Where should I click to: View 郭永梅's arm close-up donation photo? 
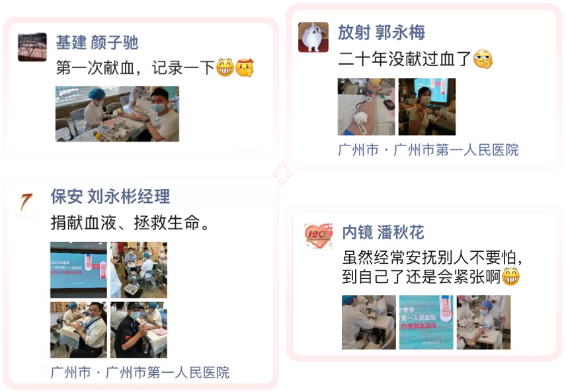click(366, 106)
